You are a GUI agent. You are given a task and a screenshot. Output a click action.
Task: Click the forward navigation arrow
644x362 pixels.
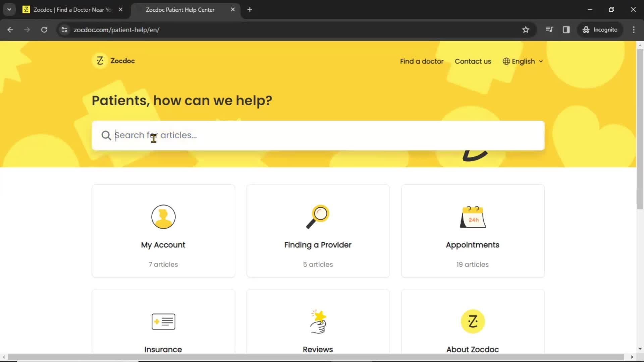(27, 29)
